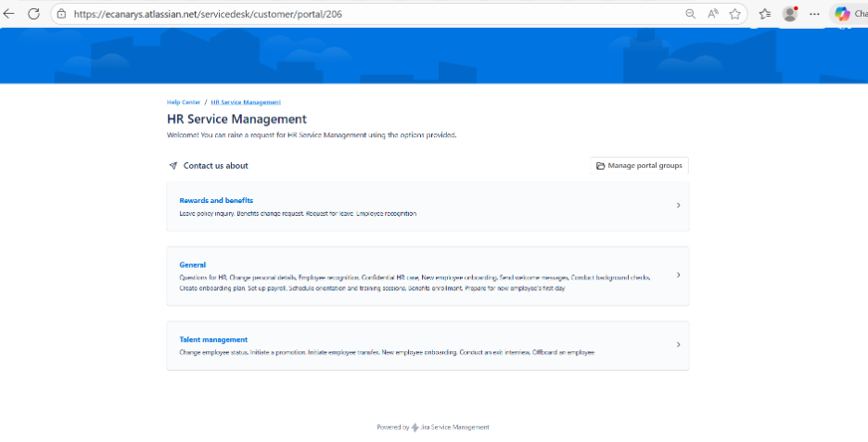Add this page to favorites star
Image resolution: width=868 pixels, height=442 pixels.
tap(735, 14)
